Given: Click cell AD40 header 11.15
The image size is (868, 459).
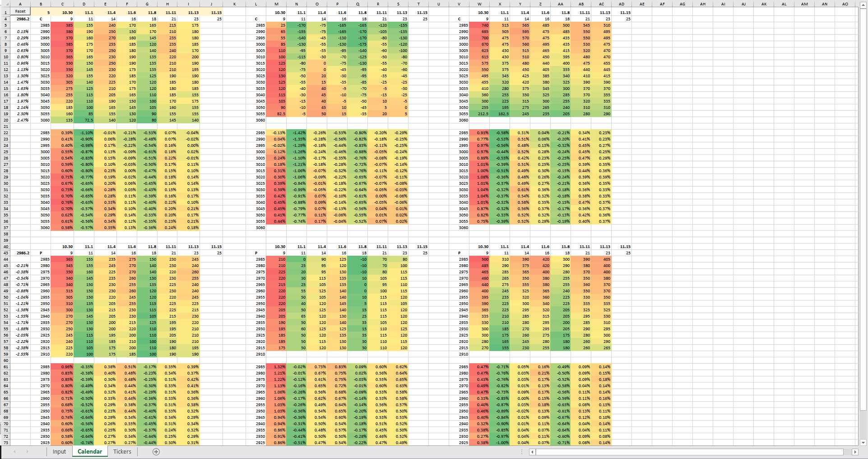Looking at the screenshot, I should 622,247.
